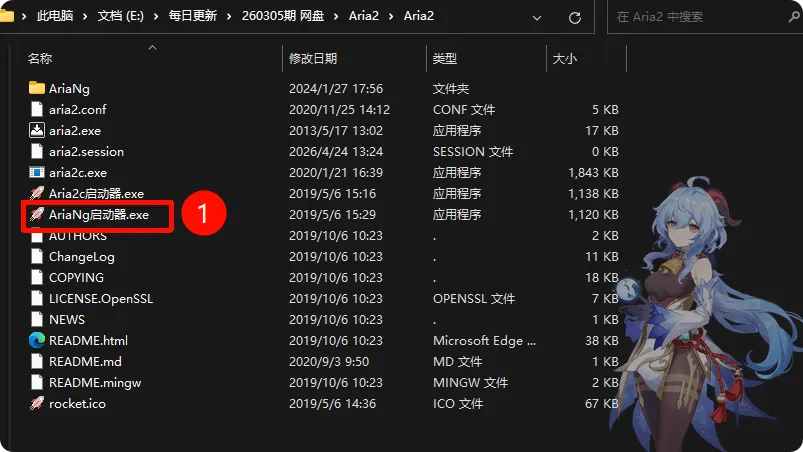Click the 1,120 KB size cell

(593, 214)
